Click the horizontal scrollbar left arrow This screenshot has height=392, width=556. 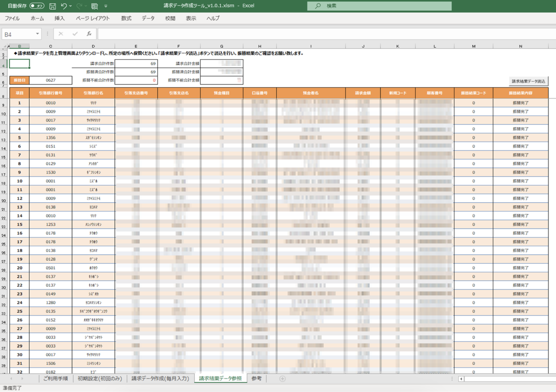(461, 379)
